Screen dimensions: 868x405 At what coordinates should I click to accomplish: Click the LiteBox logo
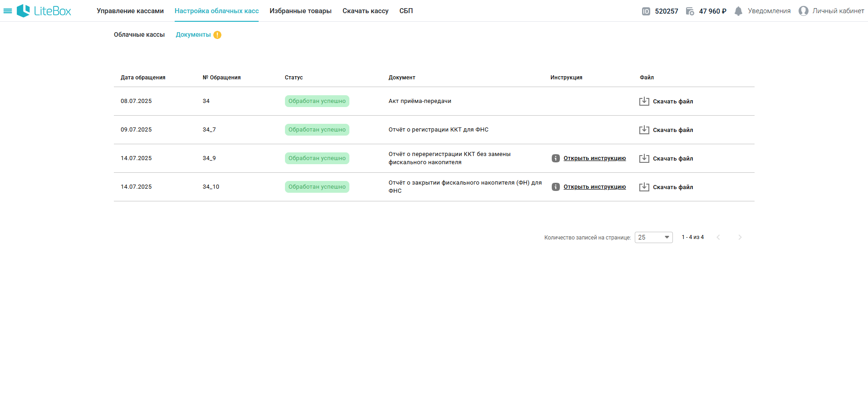(44, 11)
